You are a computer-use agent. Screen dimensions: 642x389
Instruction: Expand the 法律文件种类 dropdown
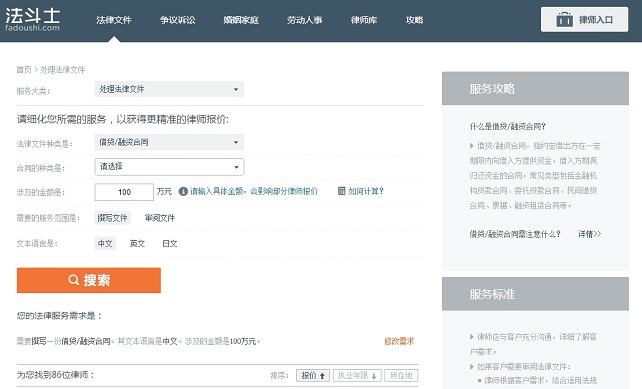[169, 142]
